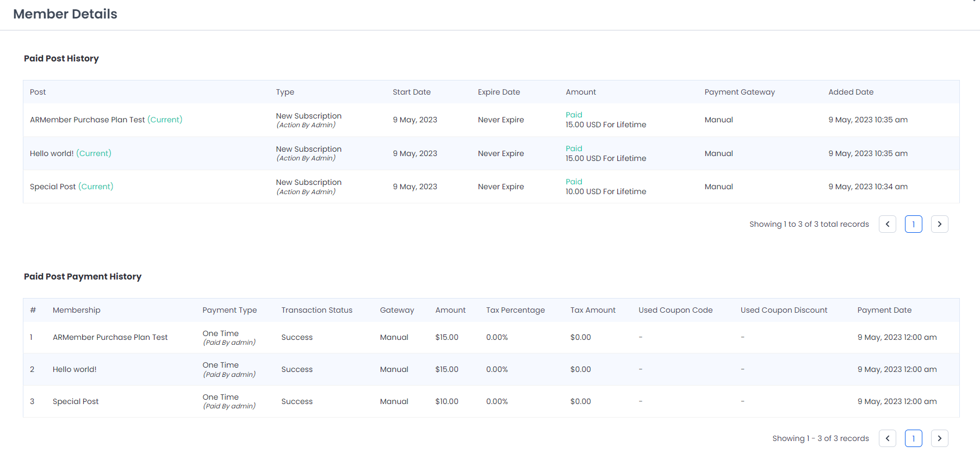This screenshot has width=980, height=453.
Task: Click the $10.00 amount cell
Action: (x=447, y=401)
